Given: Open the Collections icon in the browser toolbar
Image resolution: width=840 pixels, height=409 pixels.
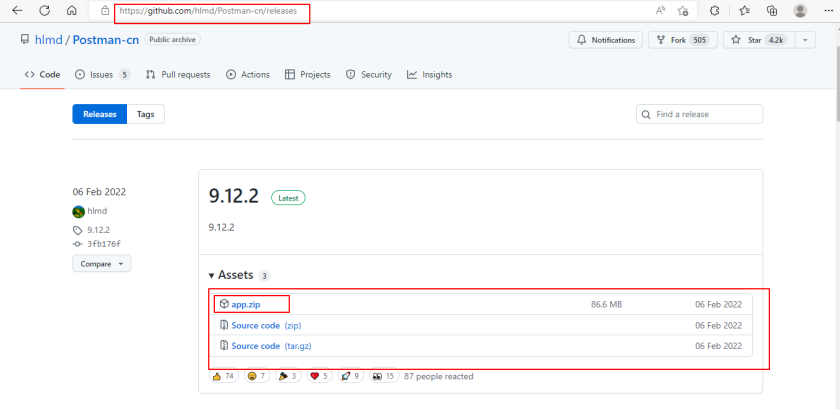Looking at the screenshot, I should 772,10.
